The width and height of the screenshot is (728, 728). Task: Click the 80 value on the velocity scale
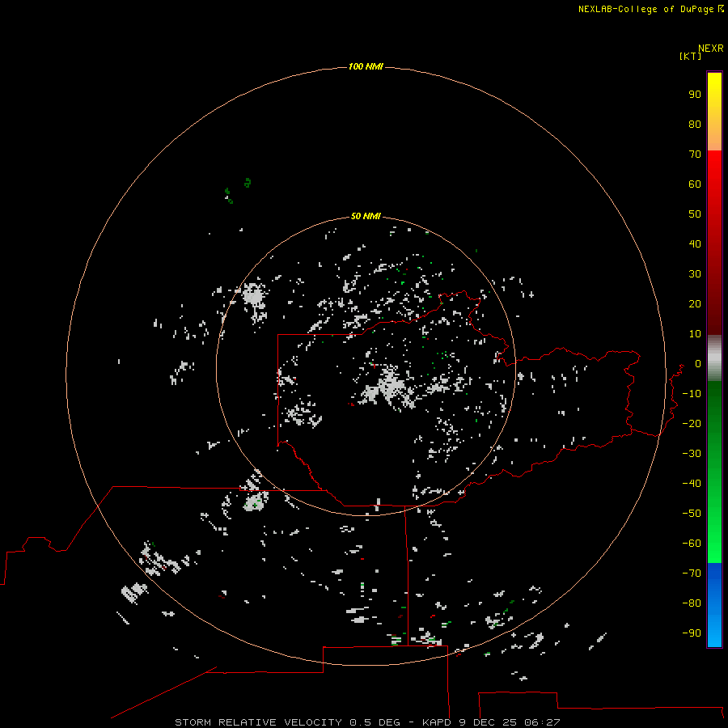pos(695,124)
